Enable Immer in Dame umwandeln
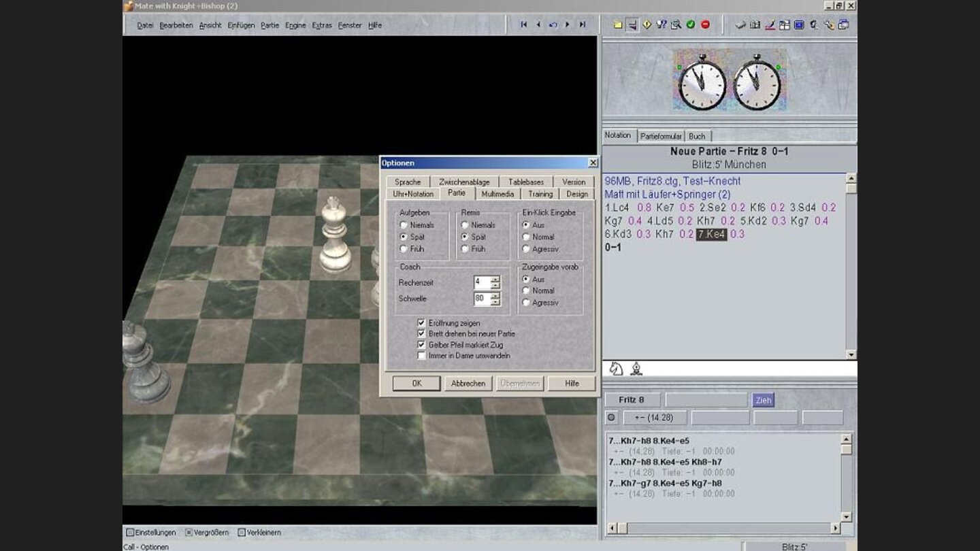Viewport: 980px width, 551px height. click(x=422, y=356)
